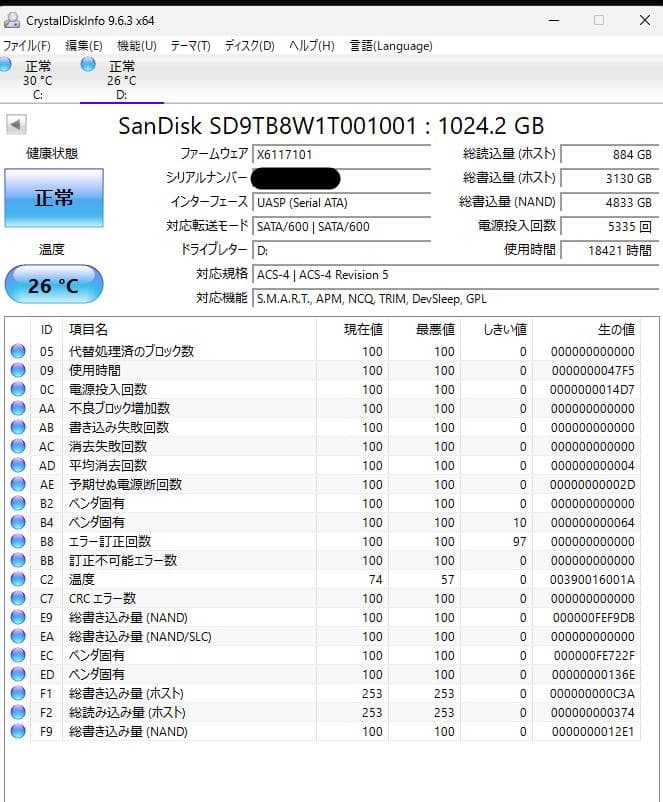Click status orb for ID EC row
This screenshot has height=802, width=663.
click(x=18, y=655)
